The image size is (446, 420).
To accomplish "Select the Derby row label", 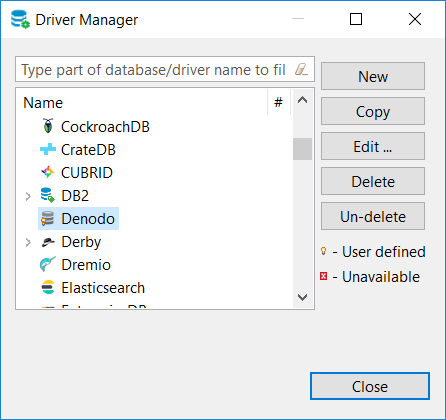I will 81,242.
